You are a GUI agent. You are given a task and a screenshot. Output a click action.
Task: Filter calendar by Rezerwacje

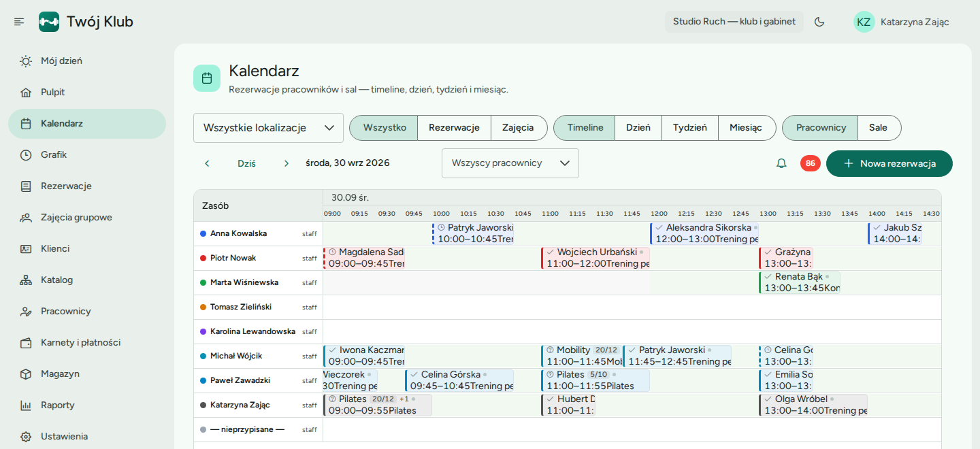(454, 128)
